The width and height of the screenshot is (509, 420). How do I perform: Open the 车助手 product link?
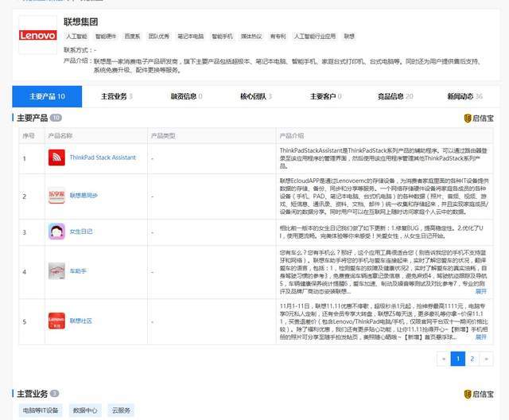point(78,271)
